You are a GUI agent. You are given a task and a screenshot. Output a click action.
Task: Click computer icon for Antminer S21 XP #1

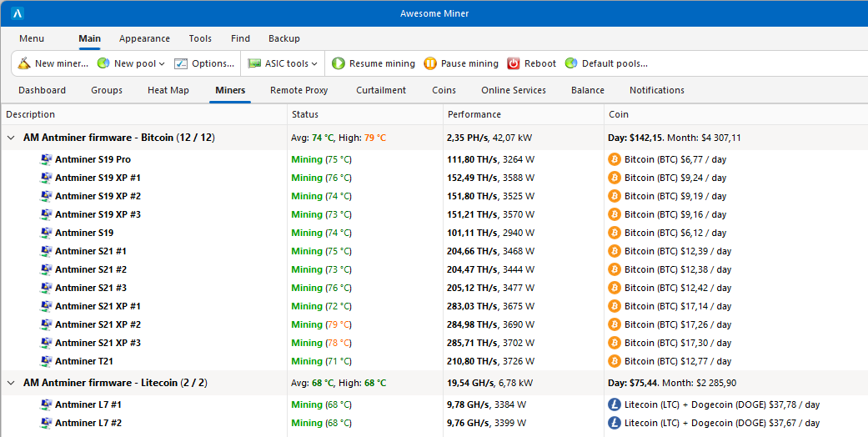[x=46, y=306]
